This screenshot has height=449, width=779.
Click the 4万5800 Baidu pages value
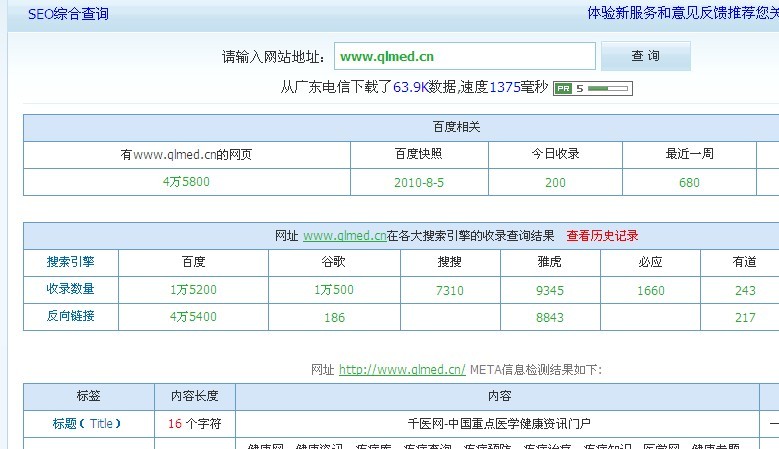click(x=186, y=182)
